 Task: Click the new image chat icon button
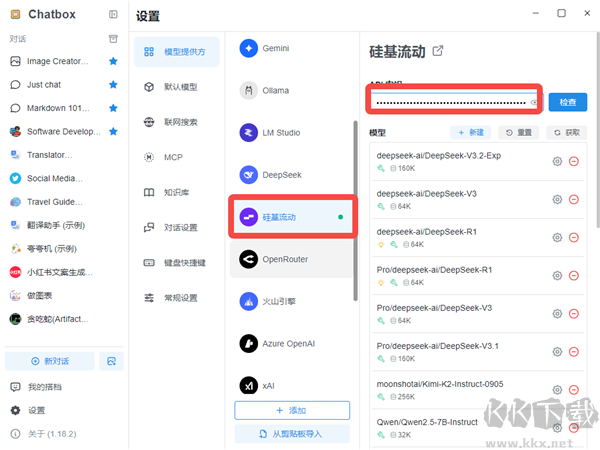coord(111,361)
